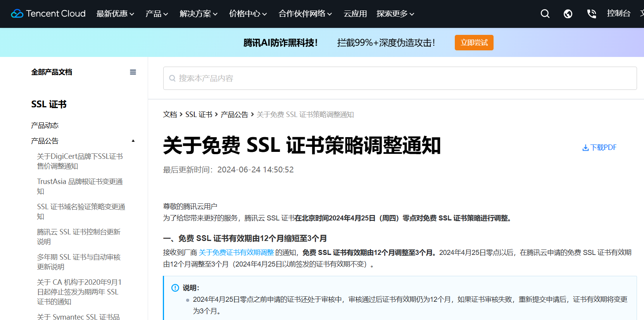
Task: Open the 最新优惠 dropdown menu
Action: 115,14
